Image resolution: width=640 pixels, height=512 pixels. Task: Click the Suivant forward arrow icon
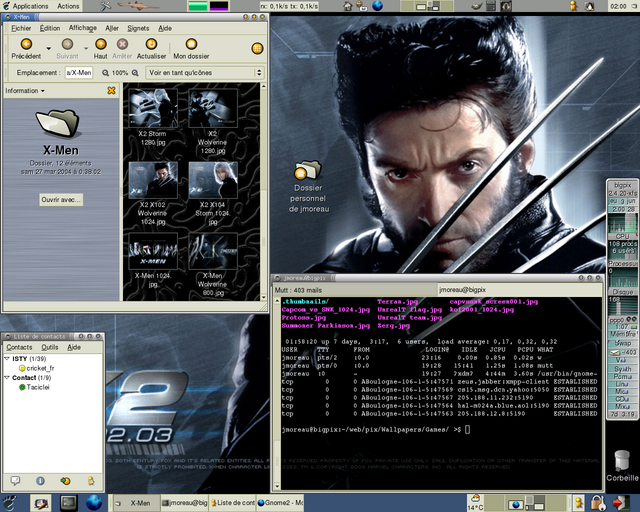(x=67, y=44)
